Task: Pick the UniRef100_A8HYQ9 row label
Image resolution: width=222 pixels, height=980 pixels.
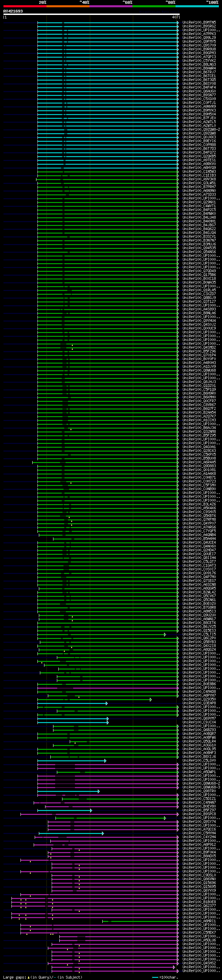Action: [199, 168]
